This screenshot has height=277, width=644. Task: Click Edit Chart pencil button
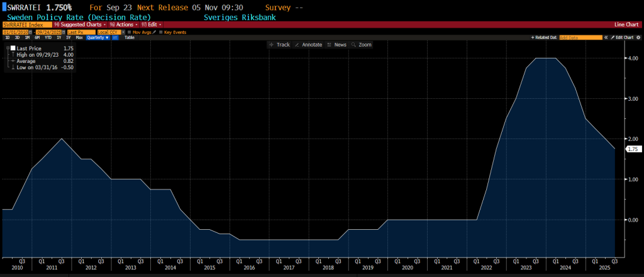pos(623,38)
